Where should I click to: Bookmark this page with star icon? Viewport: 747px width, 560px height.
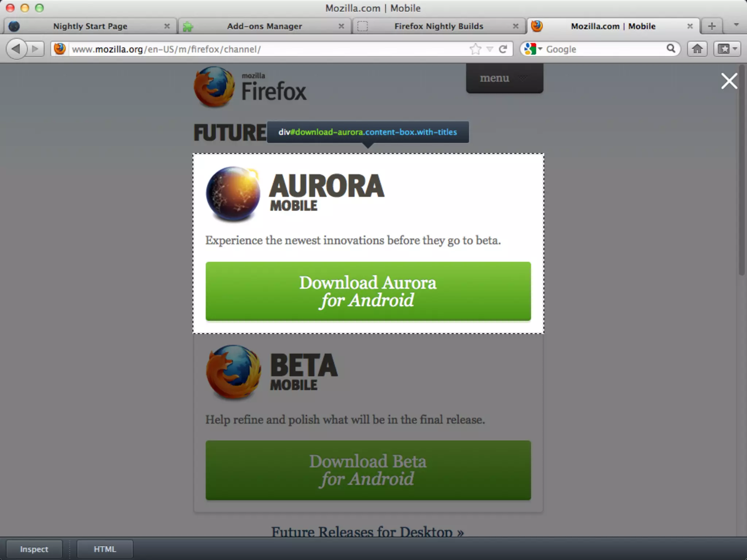click(x=475, y=49)
